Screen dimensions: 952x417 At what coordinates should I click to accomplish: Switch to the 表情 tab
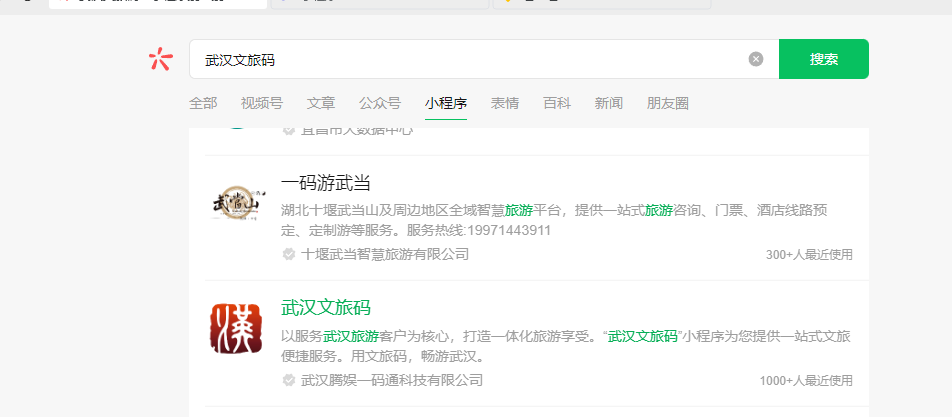click(x=505, y=103)
